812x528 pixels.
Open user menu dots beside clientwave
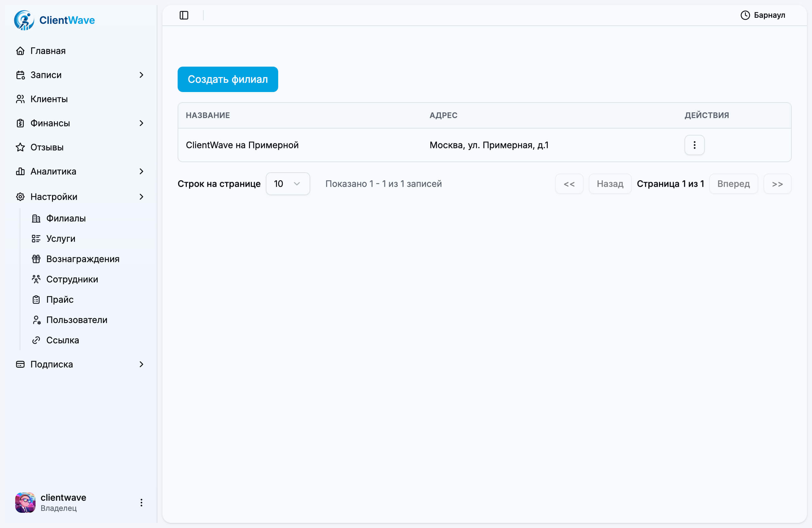tap(141, 502)
